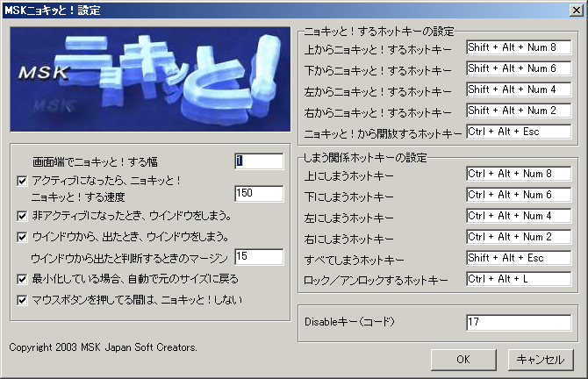Viewport: 588px width, 379px height.
Task: Set the 左からニョキッと!するホットキー field
Action: click(x=519, y=89)
